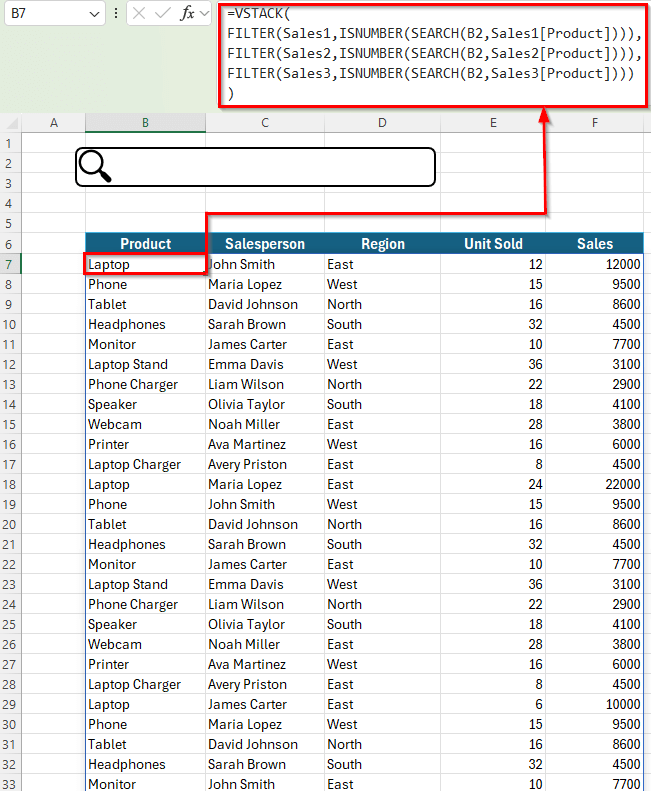Viewport: 651px width, 791px height.
Task: Click Noah Miller in row 15
Action: pos(265,424)
